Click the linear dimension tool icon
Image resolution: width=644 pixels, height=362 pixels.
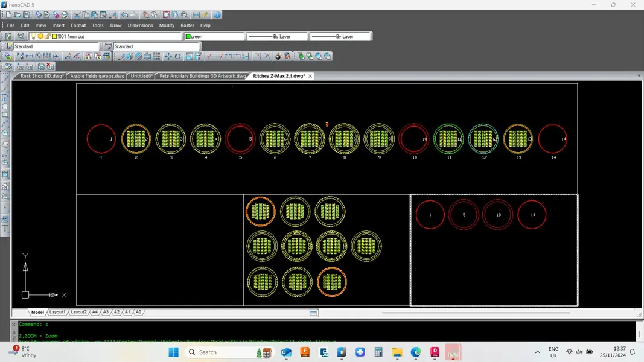point(29,56)
